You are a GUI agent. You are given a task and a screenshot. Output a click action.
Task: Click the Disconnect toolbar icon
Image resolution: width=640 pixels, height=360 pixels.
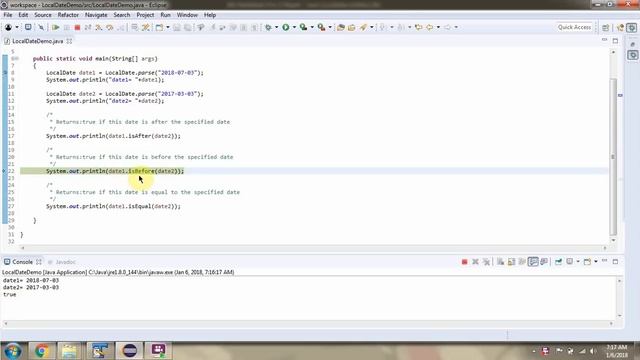pyautogui.click(x=88, y=27)
